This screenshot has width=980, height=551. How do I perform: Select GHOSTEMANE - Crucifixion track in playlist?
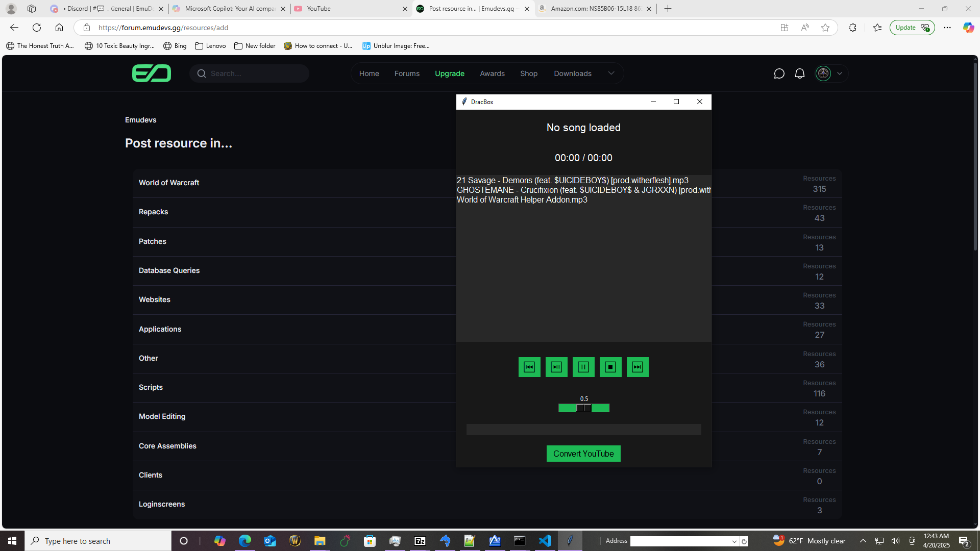pos(583,190)
